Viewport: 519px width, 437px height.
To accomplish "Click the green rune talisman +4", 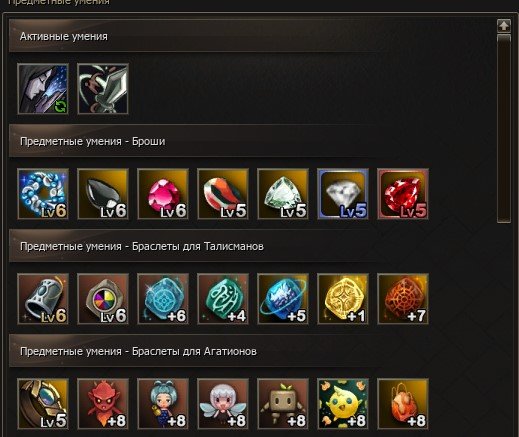I will pyautogui.click(x=223, y=299).
